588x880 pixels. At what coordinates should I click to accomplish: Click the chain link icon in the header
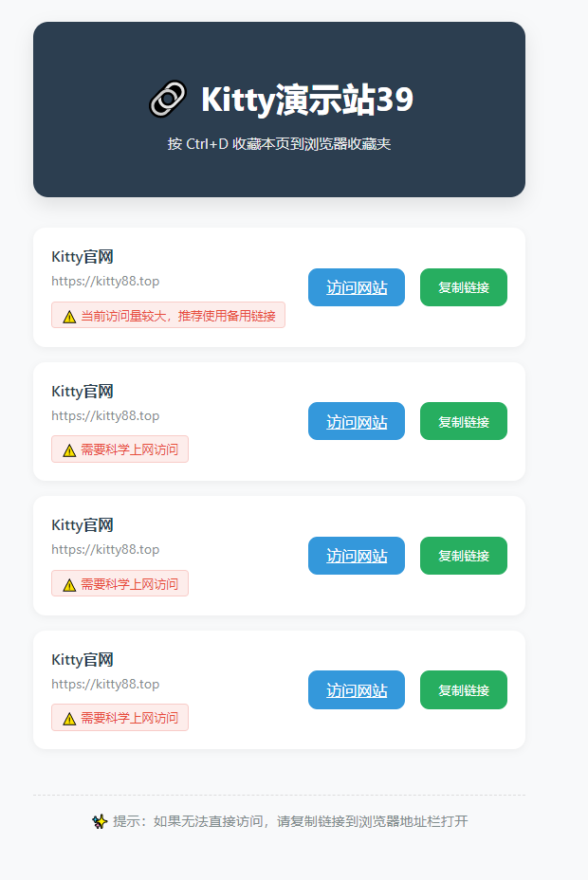coord(167,99)
